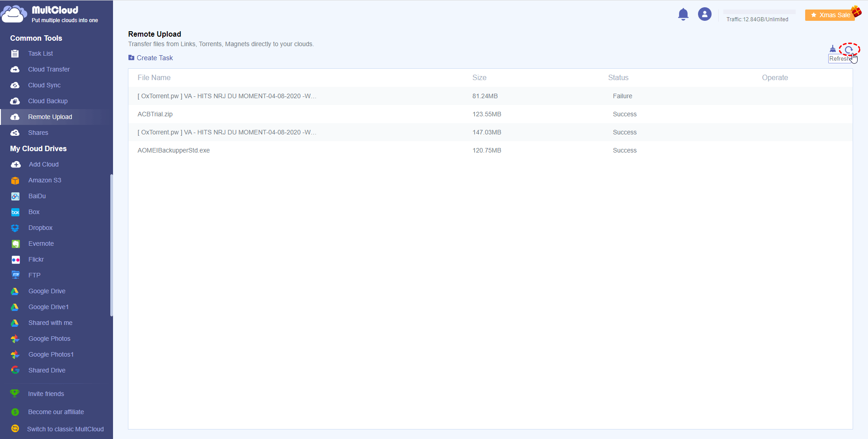Choose Add Cloud in sidebar

[x=44, y=164]
